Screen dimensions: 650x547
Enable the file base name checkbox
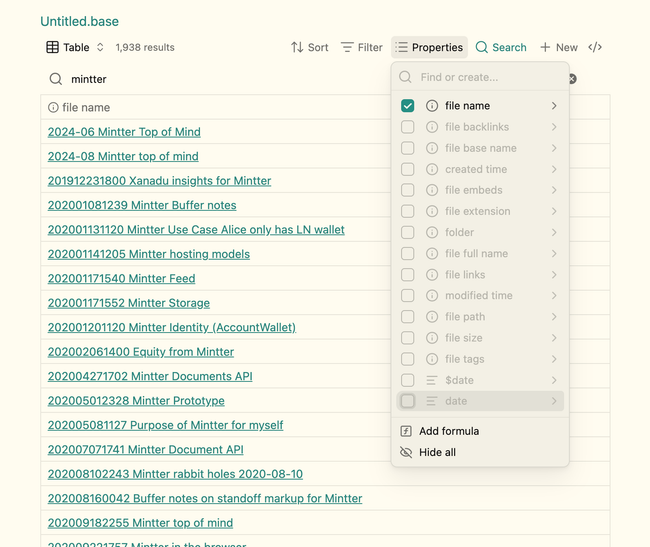407,148
